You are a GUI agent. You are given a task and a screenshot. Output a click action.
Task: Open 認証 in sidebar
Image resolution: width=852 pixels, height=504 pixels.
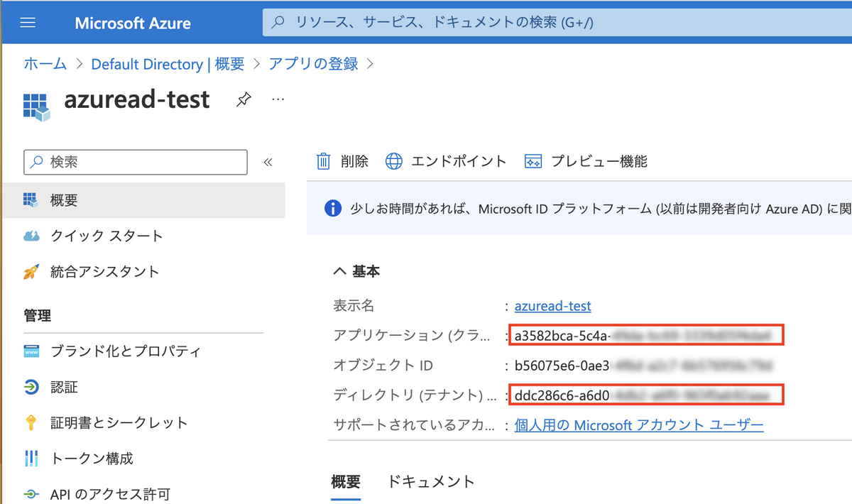tap(64, 387)
